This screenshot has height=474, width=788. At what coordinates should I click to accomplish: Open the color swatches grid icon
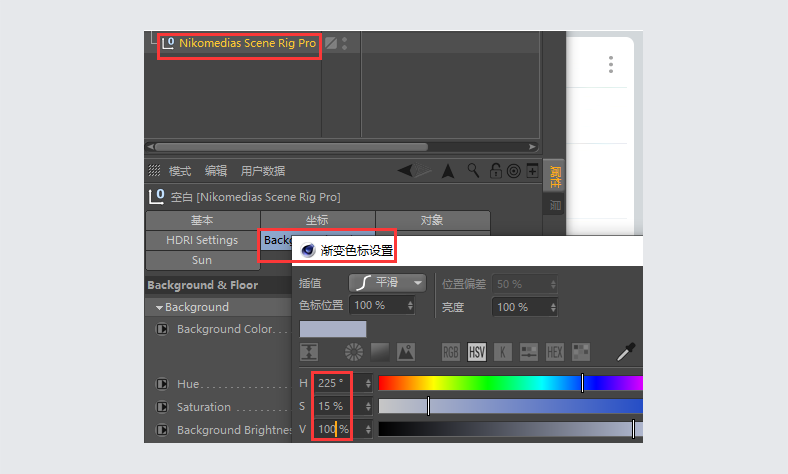tap(581, 352)
